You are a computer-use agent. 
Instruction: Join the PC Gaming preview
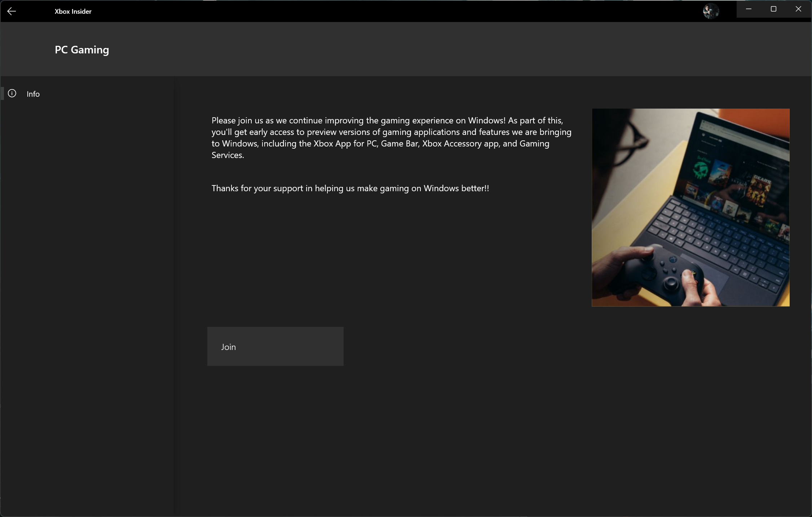click(275, 346)
